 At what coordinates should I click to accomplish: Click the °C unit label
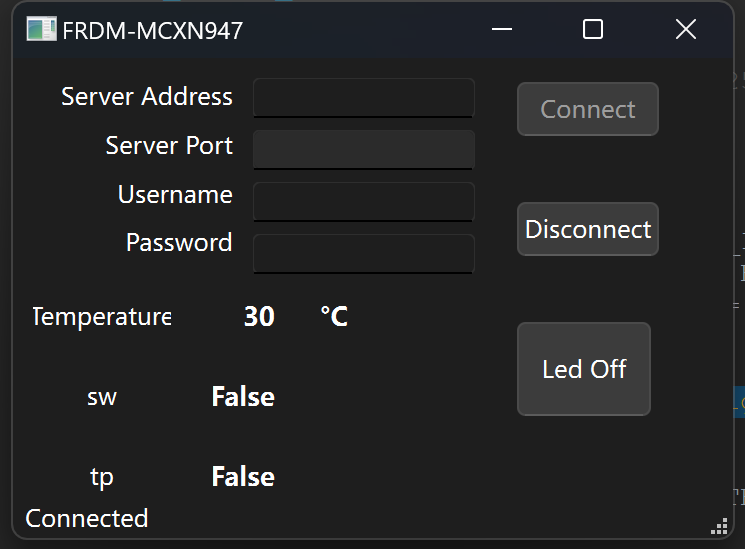pyautogui.click(x=334, y=317)
